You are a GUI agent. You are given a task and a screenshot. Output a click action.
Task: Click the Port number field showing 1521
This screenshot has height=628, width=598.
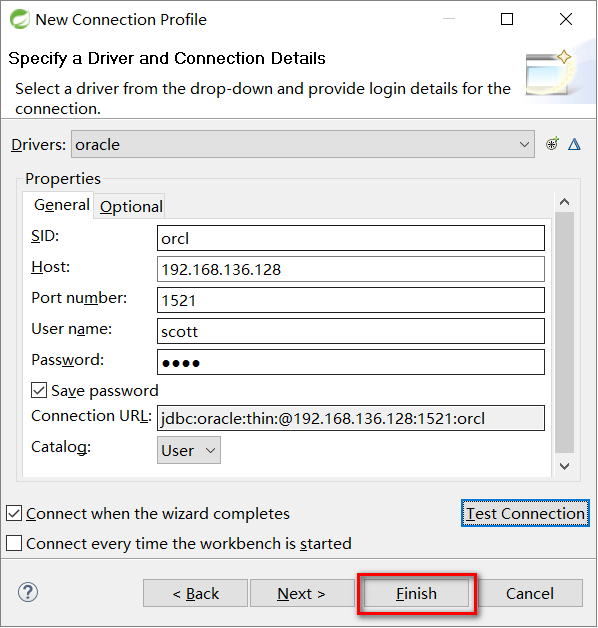click(x=351, y=300)
